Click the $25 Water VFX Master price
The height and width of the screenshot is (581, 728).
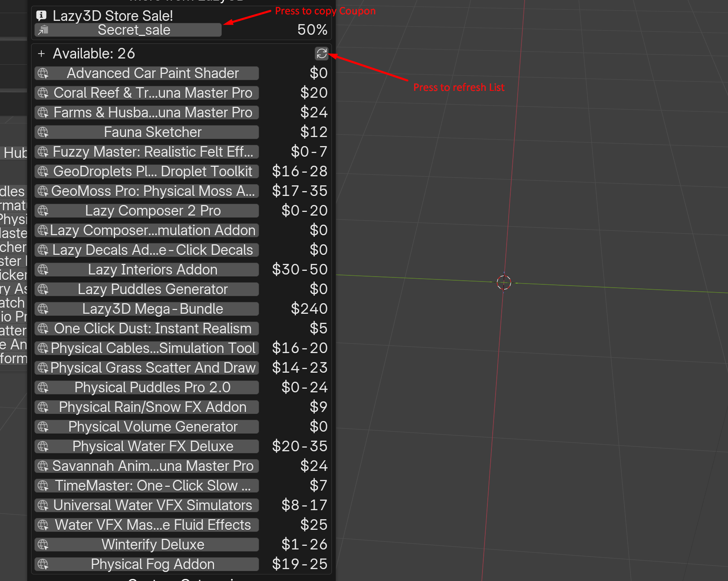click(x=314, y=525)
